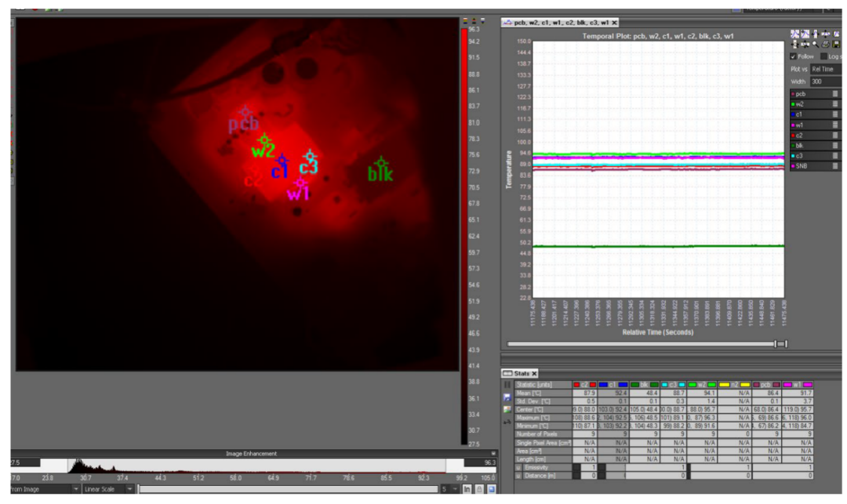Select the pcb series in plot legend
Screen dimensions: 847x504
coord(814,94)
